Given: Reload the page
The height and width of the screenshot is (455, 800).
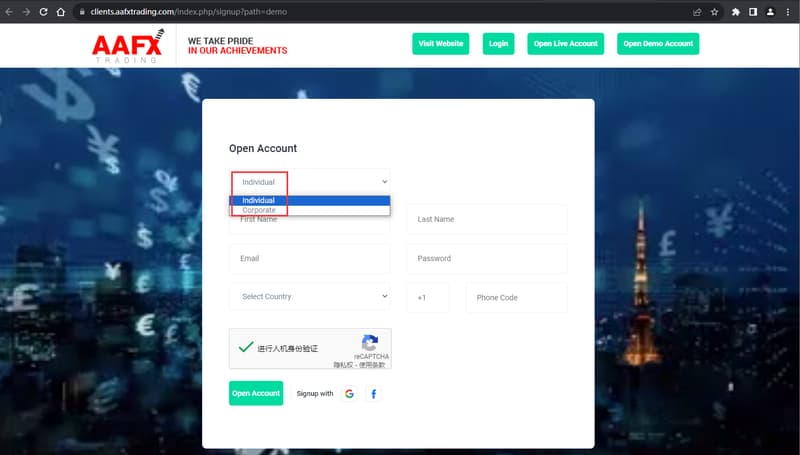Looking at the screenshot, I should pyautogui.click(x=43, y=12).
